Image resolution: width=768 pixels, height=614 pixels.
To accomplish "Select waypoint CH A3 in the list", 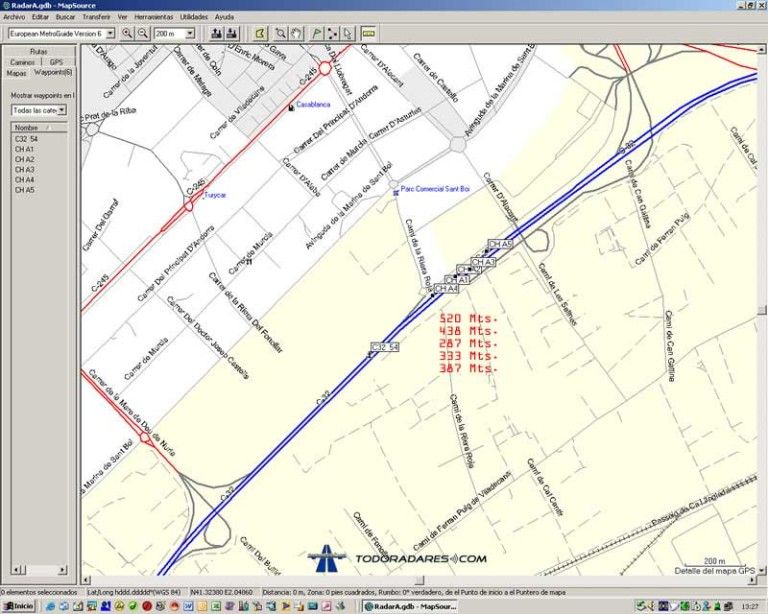I will tap(24, 169).
